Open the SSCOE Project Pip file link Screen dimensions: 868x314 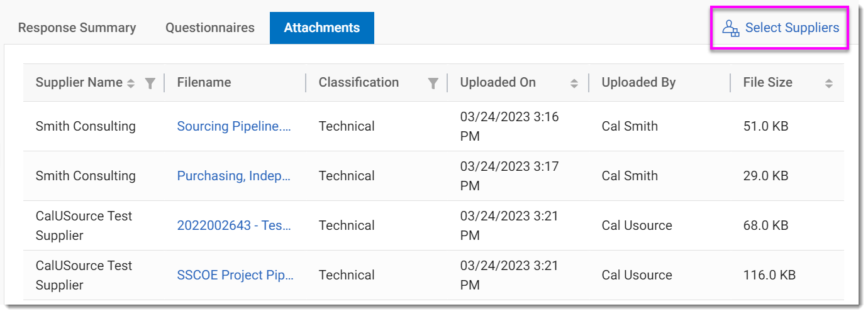coord(235,275)
